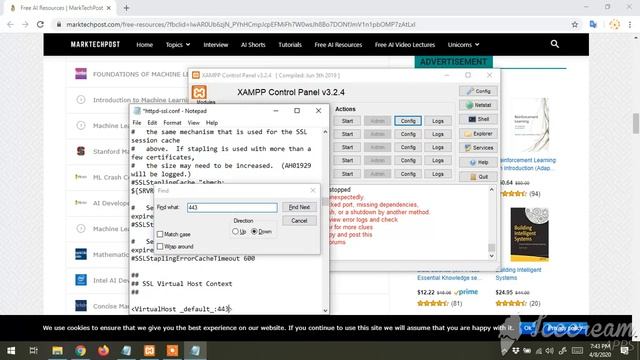Viewport: 640px width, 360px height.
Task: Open Notepad File menu
Action: coord(137,122)
